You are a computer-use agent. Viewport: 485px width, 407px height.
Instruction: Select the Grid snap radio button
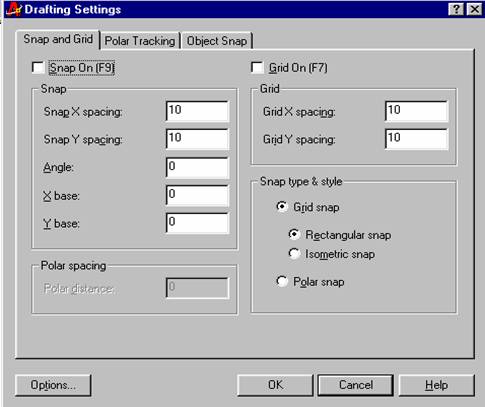(x=282, y=207)
